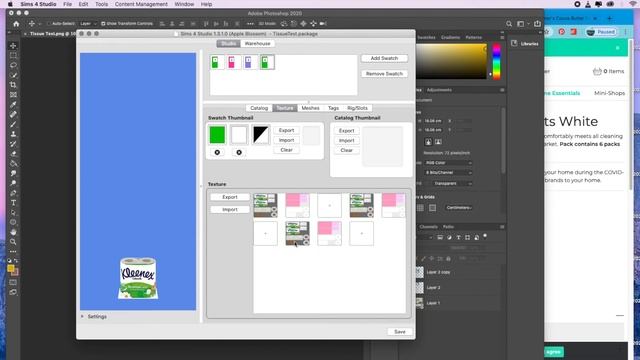This screenshot has width=640, height=360.
Task: Switch to the Tags tab
Action: [x=333, y=108]
